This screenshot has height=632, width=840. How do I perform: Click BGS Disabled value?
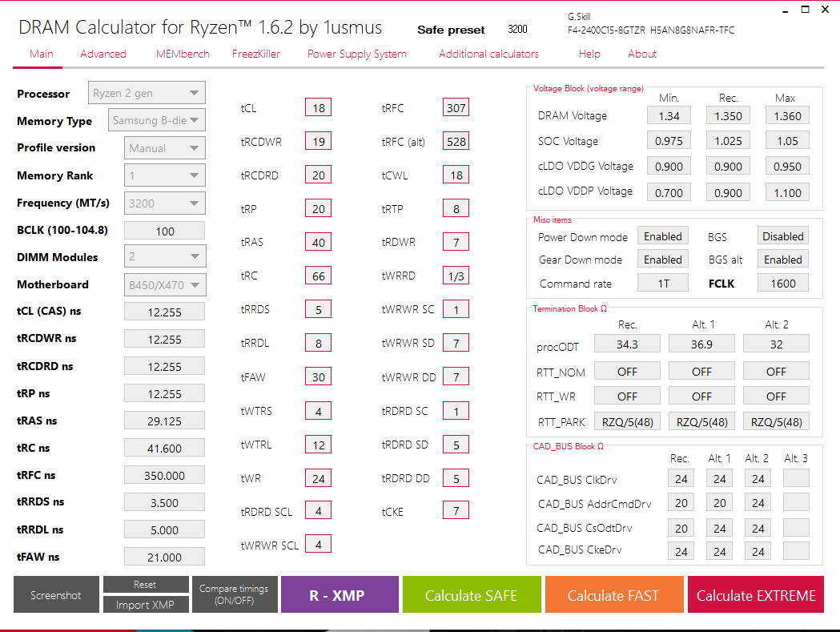point(782,236)
